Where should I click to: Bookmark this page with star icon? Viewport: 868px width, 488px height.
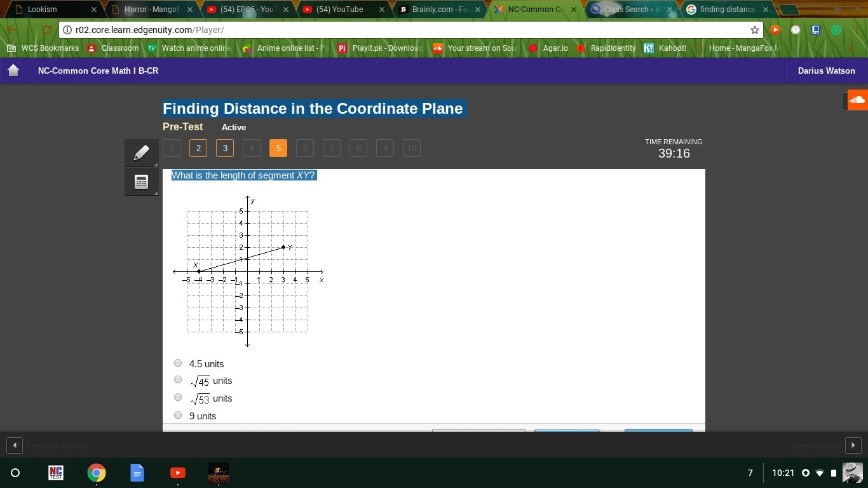click(754, 30)
